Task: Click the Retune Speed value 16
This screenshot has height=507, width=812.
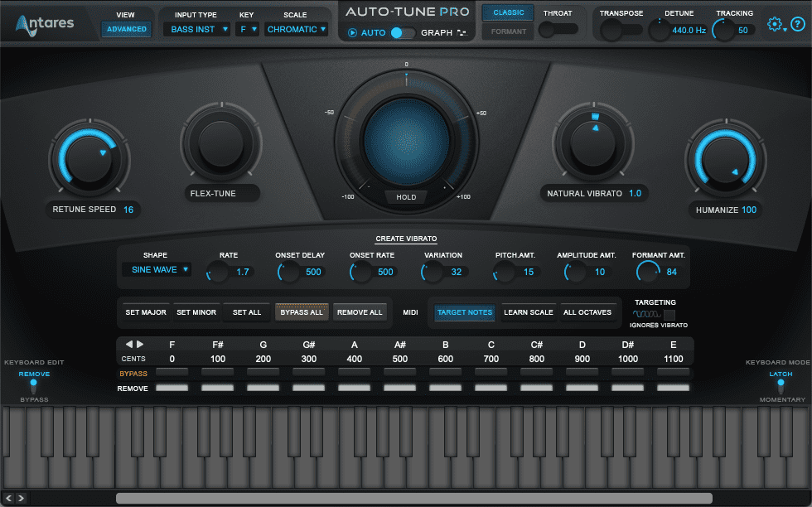Action: (128, 210)
